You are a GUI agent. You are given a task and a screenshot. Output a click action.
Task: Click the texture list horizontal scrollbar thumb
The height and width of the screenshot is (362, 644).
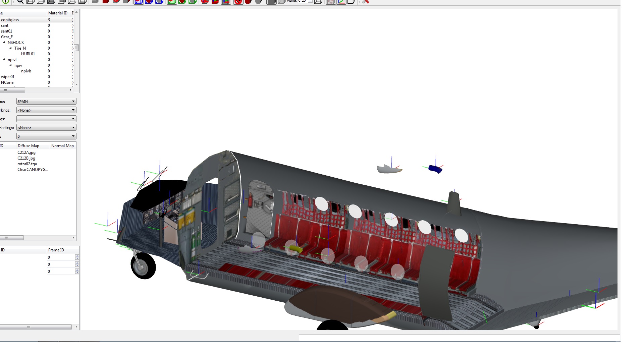(x=11, y=238)
